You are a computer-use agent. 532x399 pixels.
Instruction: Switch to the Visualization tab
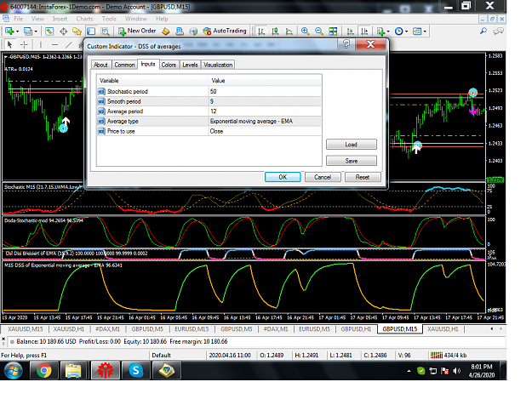coord(218,65)
